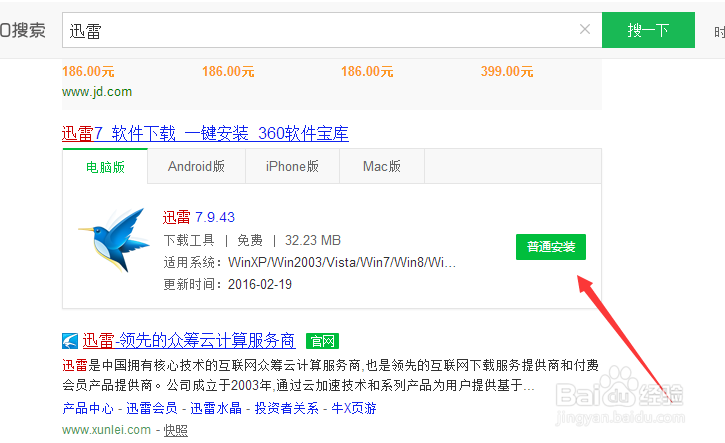The height and width of the screenshot is (443, 725).
Task: Open the 迅雷7 软件下载 360软件宝库 result
Action: point(205,134)
